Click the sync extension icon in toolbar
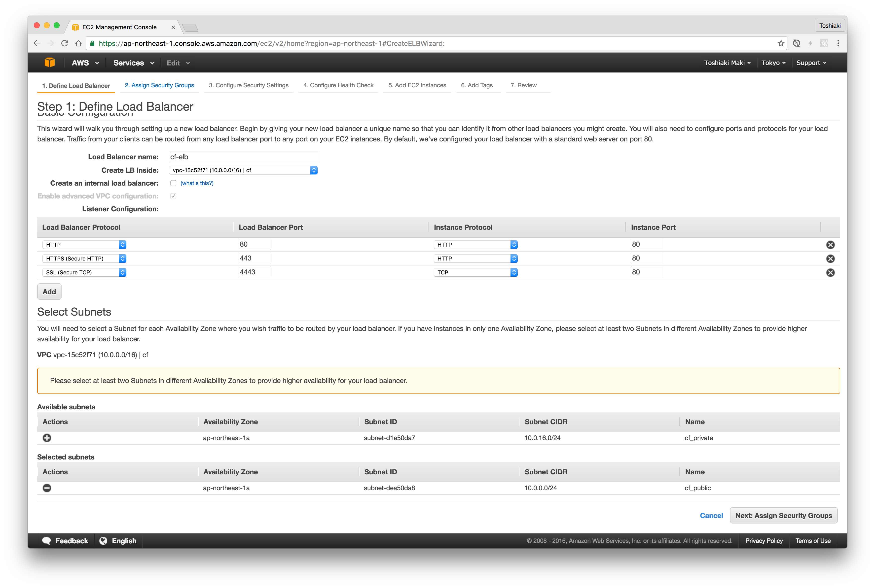The width and height of the screenshot is (875, 588). (796, 43)
